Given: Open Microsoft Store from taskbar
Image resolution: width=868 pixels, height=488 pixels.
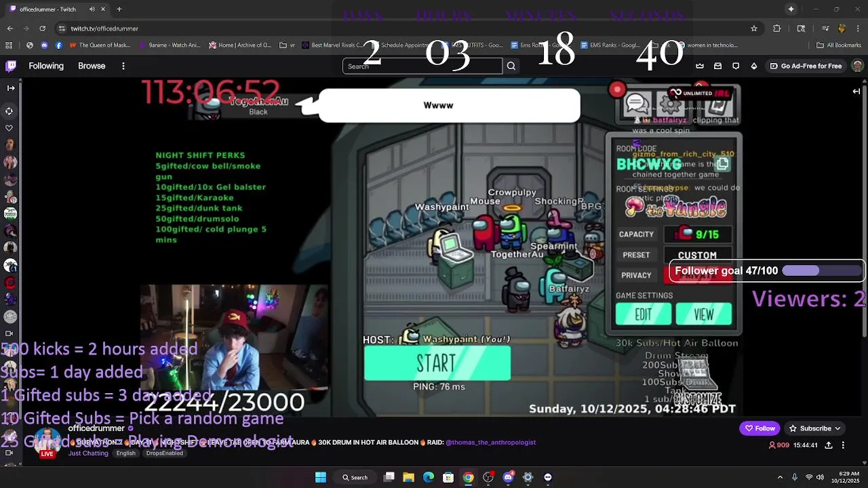Looking at the screenshot, I should tap(448, 477).
